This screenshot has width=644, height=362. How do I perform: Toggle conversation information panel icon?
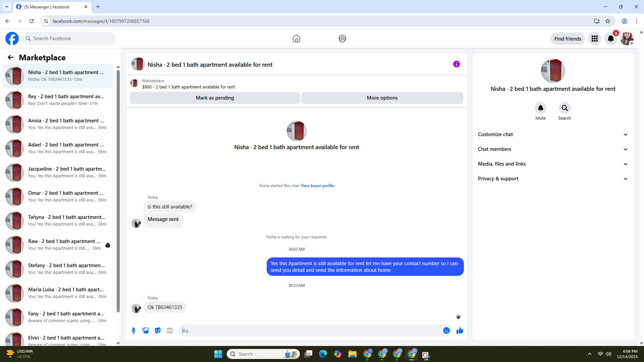point(456,64)
